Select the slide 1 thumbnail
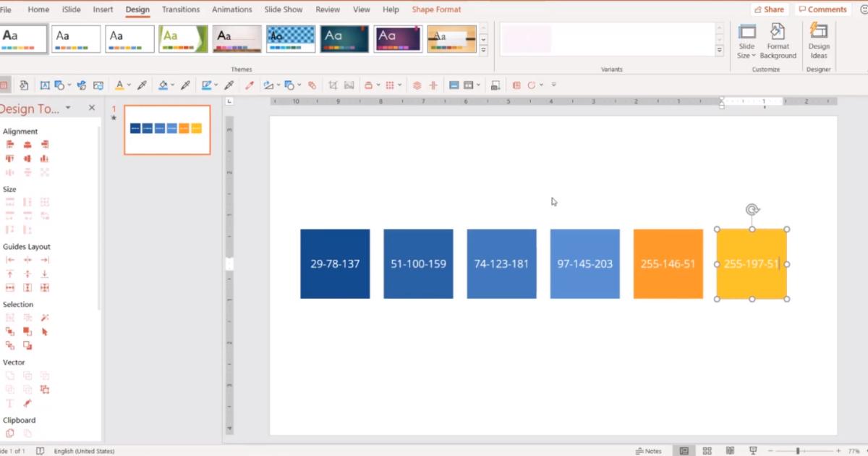 click(x=166, y=130)
